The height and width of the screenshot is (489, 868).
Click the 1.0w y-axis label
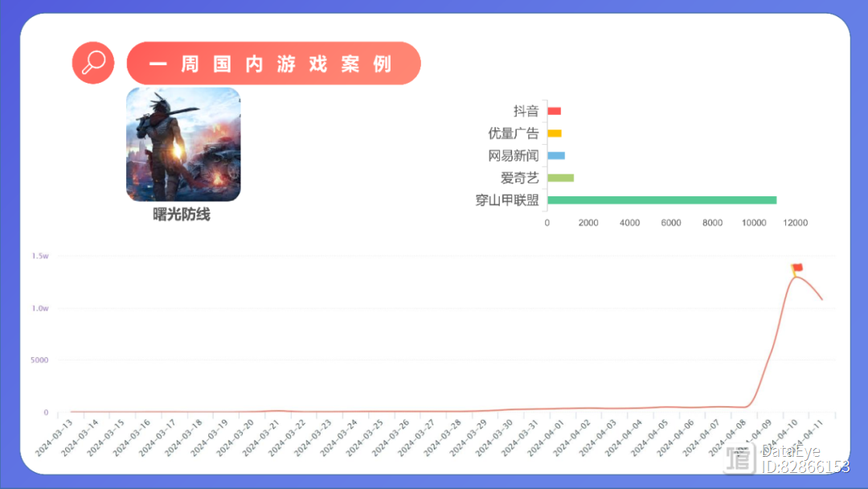click(x=40, y=308)
